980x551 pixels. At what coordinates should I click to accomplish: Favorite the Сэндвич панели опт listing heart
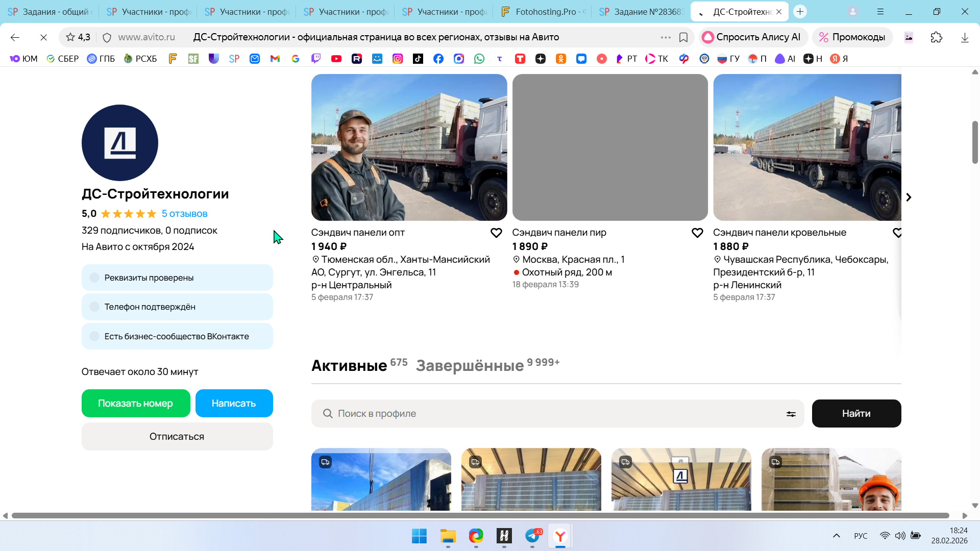pos(496,233)
